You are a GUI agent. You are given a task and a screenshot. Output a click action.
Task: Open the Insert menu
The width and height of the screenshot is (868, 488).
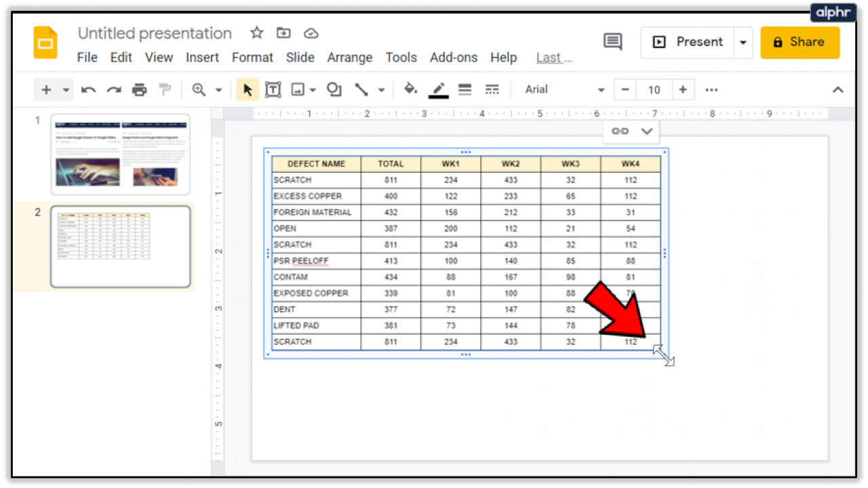(x=202, y=58)
